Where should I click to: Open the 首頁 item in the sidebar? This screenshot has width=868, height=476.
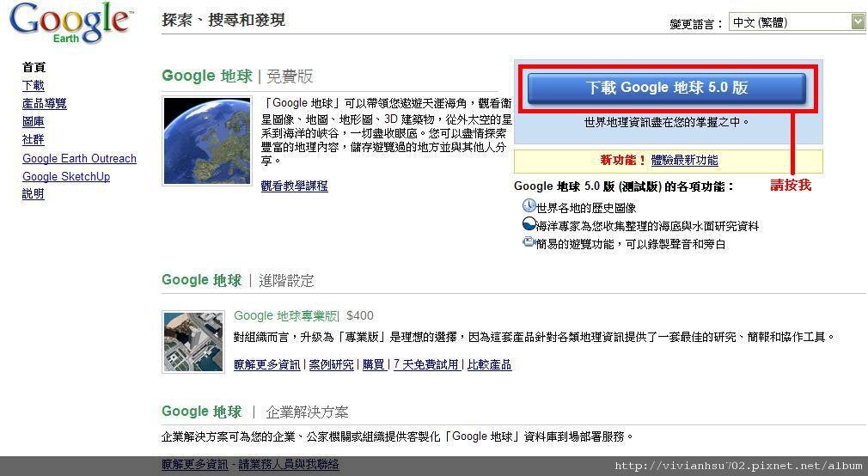coord(34,68)
